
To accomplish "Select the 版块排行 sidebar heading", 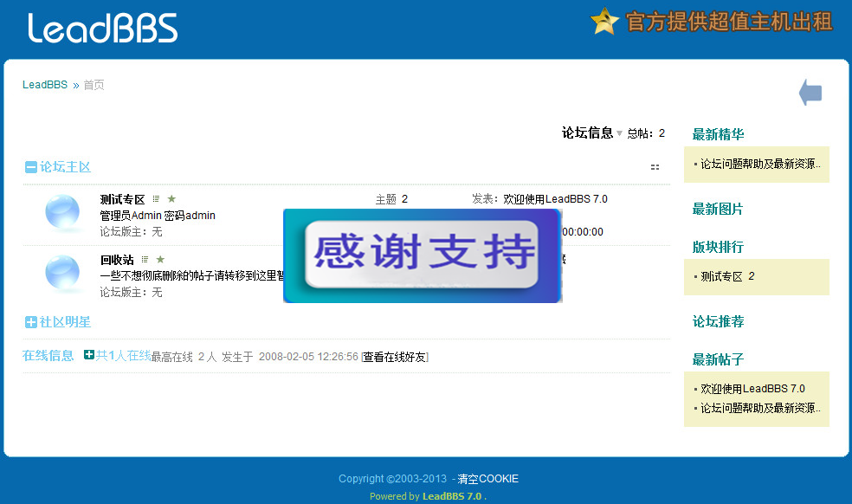I will click(x=718, y=248).
